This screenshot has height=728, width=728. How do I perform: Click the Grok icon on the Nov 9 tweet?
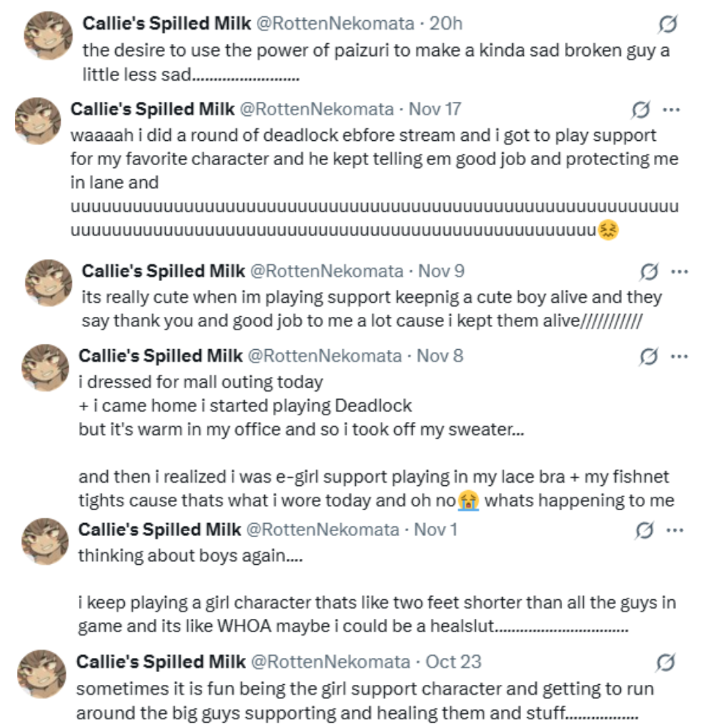(649, 272)
